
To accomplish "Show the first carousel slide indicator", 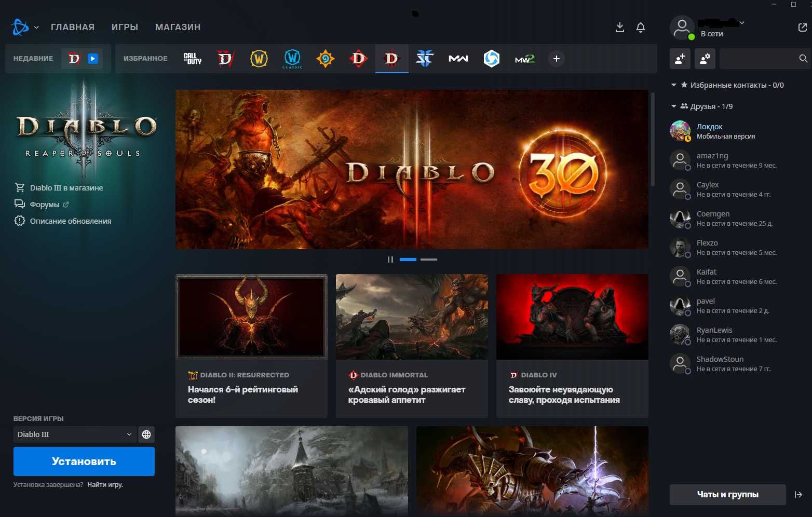I will click(408, 259).
